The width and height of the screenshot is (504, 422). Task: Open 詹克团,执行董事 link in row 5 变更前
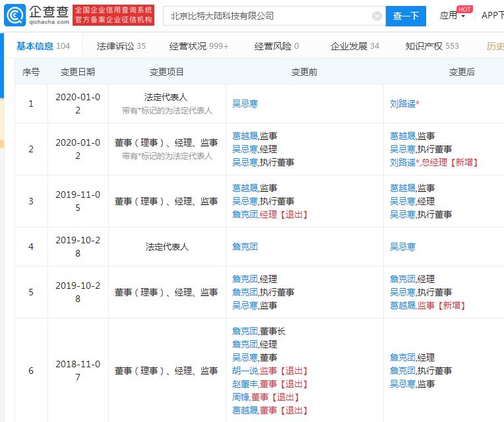(263, 292)
